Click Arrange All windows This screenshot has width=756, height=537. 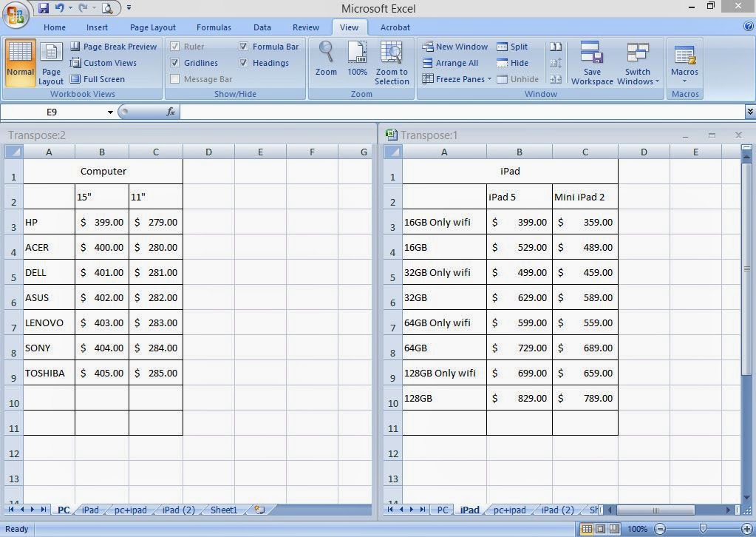point(450,63)
